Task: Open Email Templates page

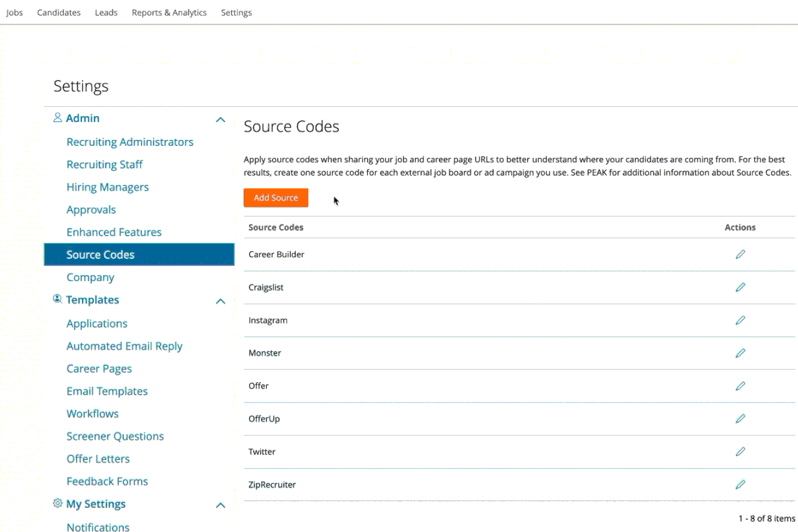Action: (107, 391)
